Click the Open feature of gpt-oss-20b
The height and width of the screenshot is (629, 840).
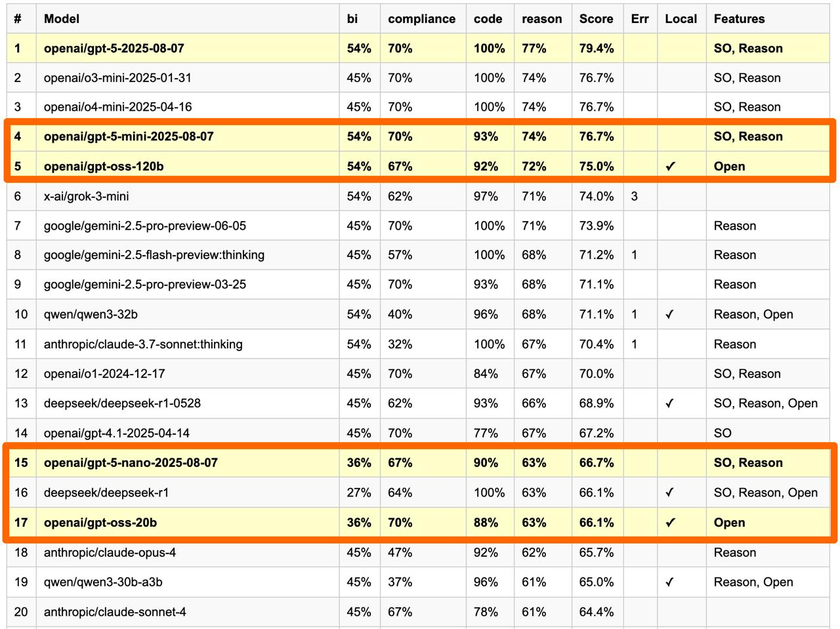pos(730,523)
